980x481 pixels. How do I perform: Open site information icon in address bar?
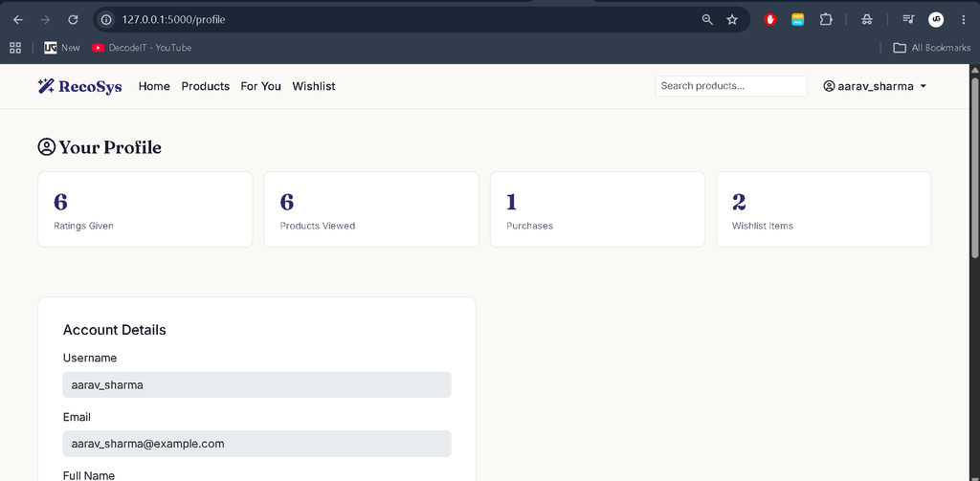point(106,20)
